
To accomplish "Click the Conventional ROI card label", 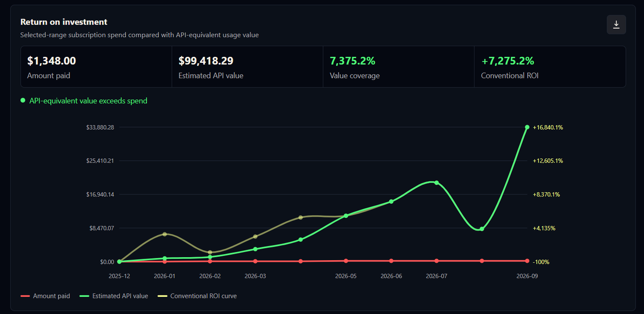I will tap(510, 75).
